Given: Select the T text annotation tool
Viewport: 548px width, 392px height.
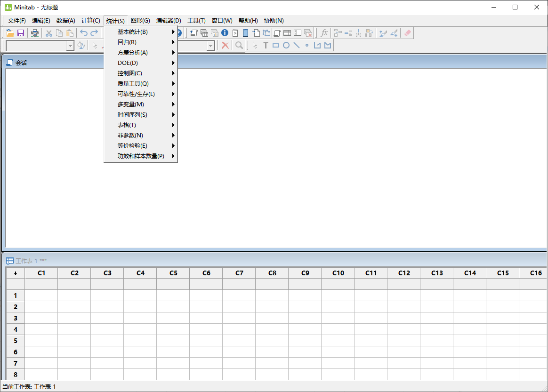Looking at the screenshot, I should pos(266,46).
